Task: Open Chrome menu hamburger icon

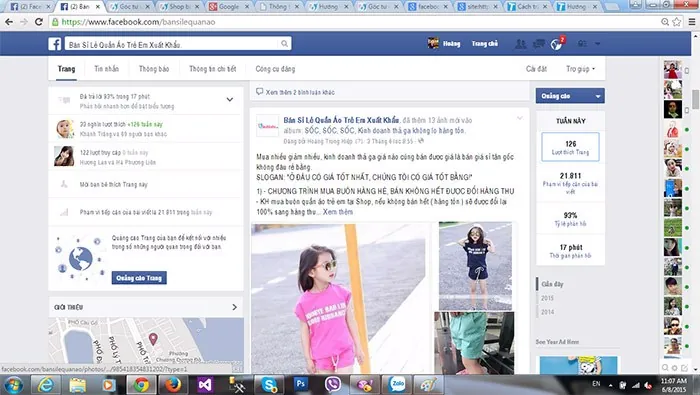Action: (x=692, y=22)
